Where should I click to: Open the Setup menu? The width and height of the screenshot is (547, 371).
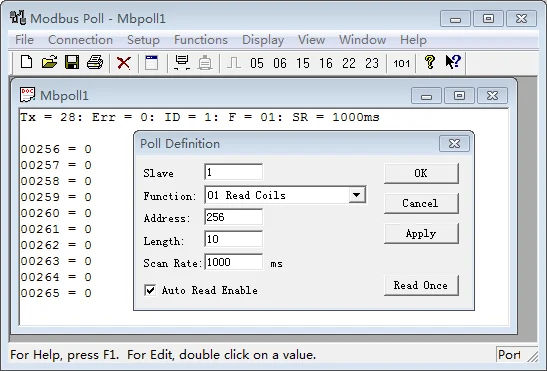pyautogui.click(x=143, y=40)
